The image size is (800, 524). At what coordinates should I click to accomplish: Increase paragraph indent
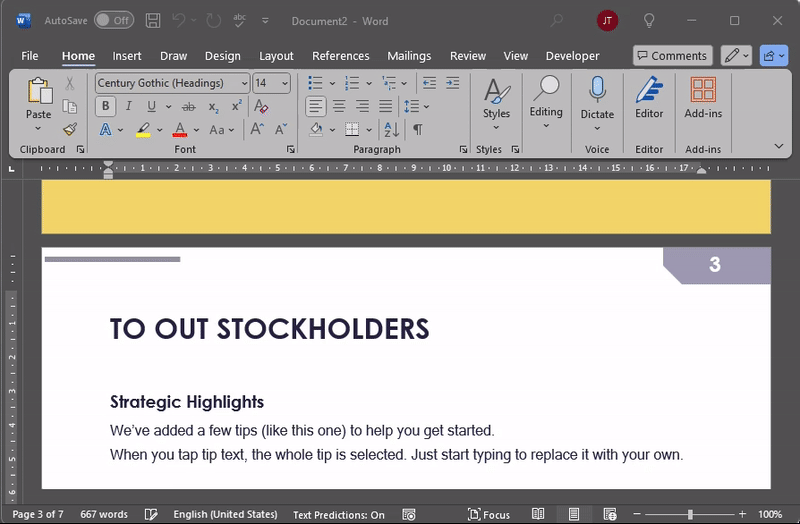point(453,83)
